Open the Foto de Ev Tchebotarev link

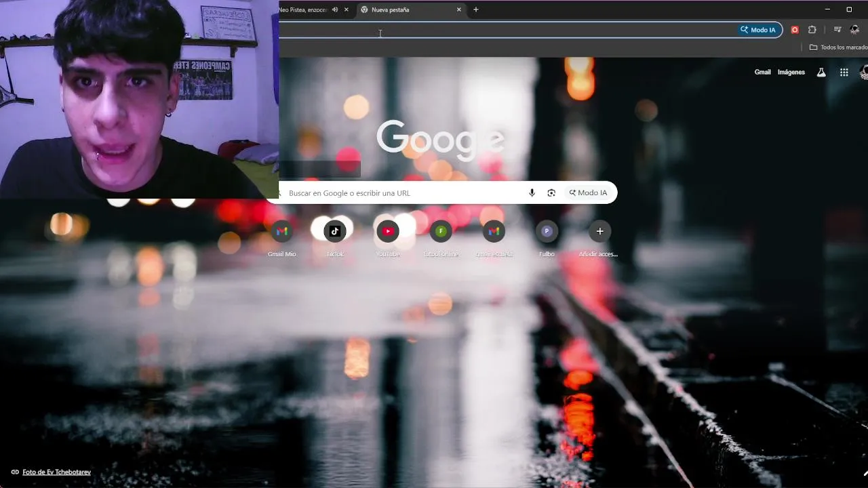(56, 472)
